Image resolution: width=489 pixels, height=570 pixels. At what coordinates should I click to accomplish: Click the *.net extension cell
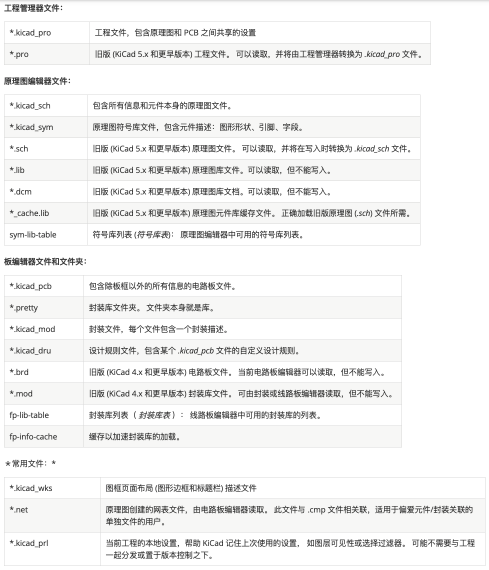click(52, 515)
